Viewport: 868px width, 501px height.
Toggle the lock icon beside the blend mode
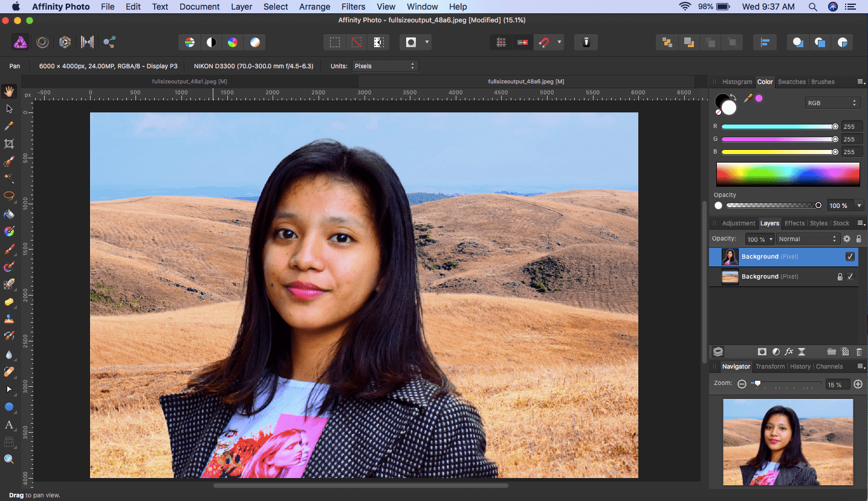[859, 239]
